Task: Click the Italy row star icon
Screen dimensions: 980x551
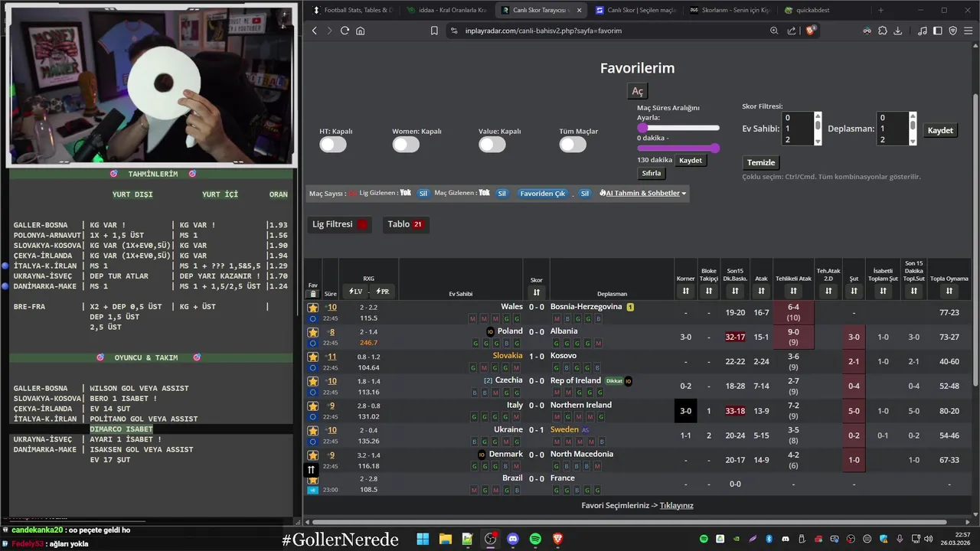Action: click(x=312, y=406)
